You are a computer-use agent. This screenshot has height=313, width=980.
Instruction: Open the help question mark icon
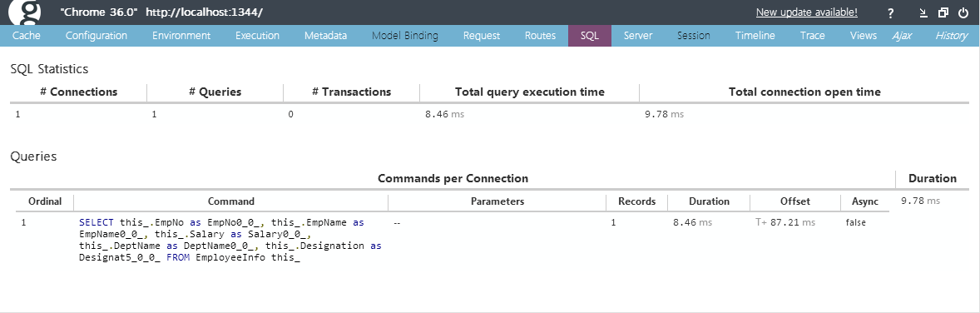(x=891, y=13)
